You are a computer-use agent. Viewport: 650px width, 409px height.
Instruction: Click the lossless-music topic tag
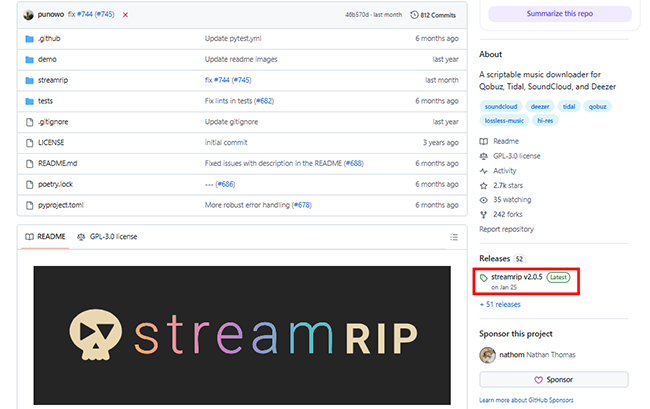click(x=504, y=121)
